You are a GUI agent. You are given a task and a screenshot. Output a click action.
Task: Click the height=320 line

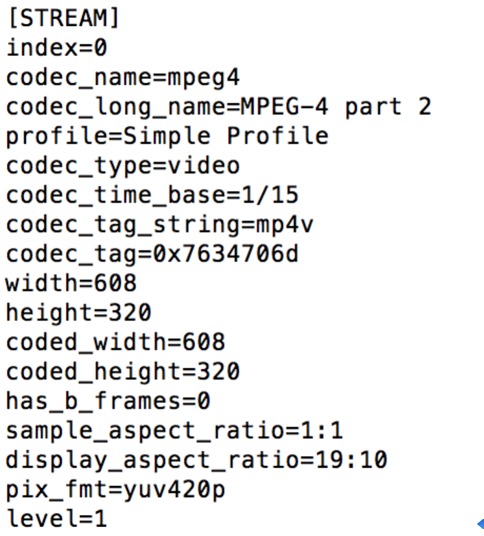[x=79, y=313]
